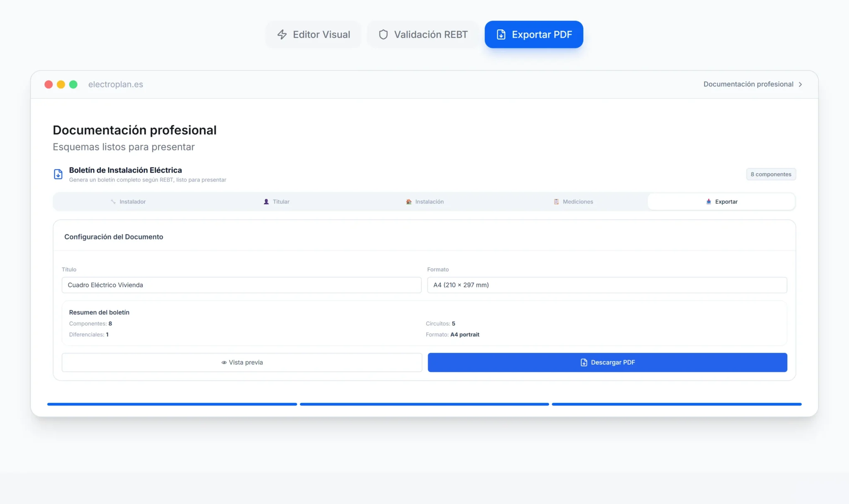Click the 8 componentes badge
The width and height of the screenshot is (849, 504).
(x=771, y=174)
